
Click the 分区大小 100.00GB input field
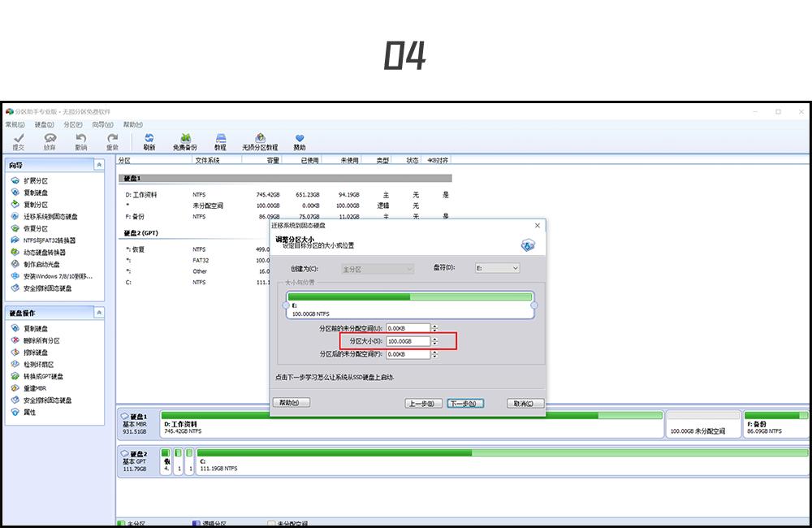click(408, 341)
